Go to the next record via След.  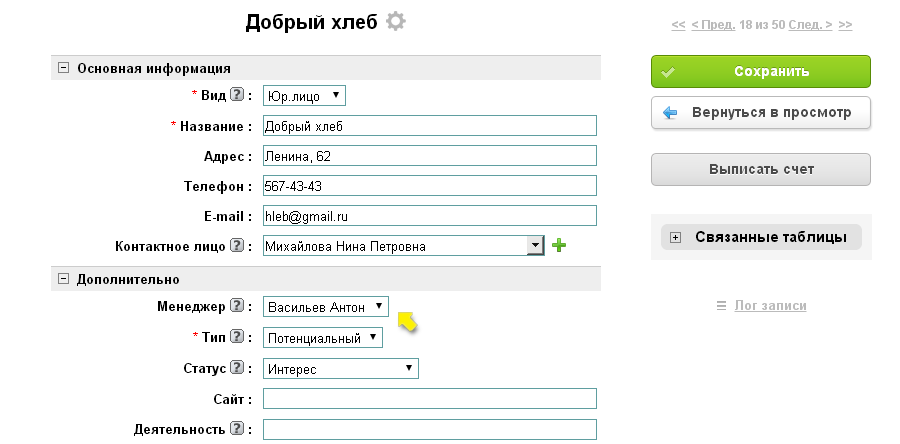point(806,24)
